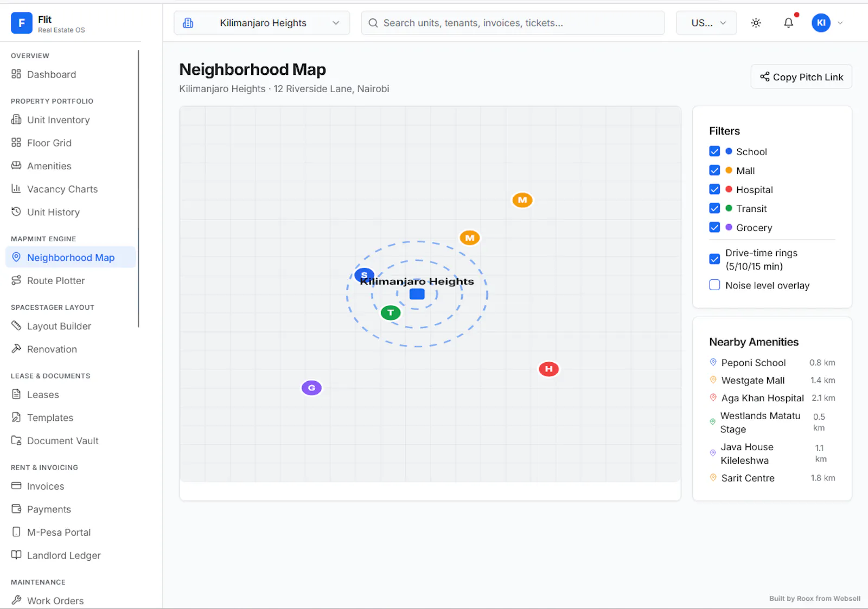Click the KI user avatar
This screenshot has width=868, height=609.
[821, 23]
